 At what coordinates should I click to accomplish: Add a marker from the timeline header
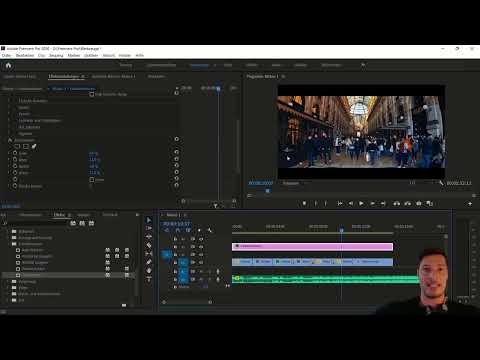pos(199,230)
